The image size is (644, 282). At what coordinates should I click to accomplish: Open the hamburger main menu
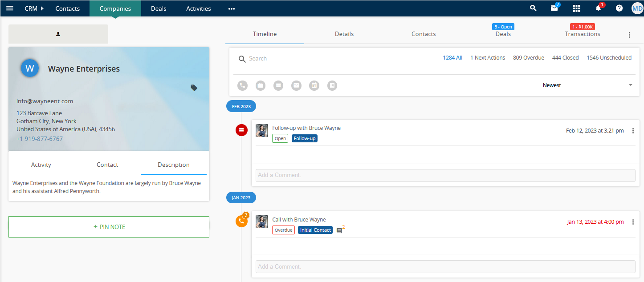9,8
